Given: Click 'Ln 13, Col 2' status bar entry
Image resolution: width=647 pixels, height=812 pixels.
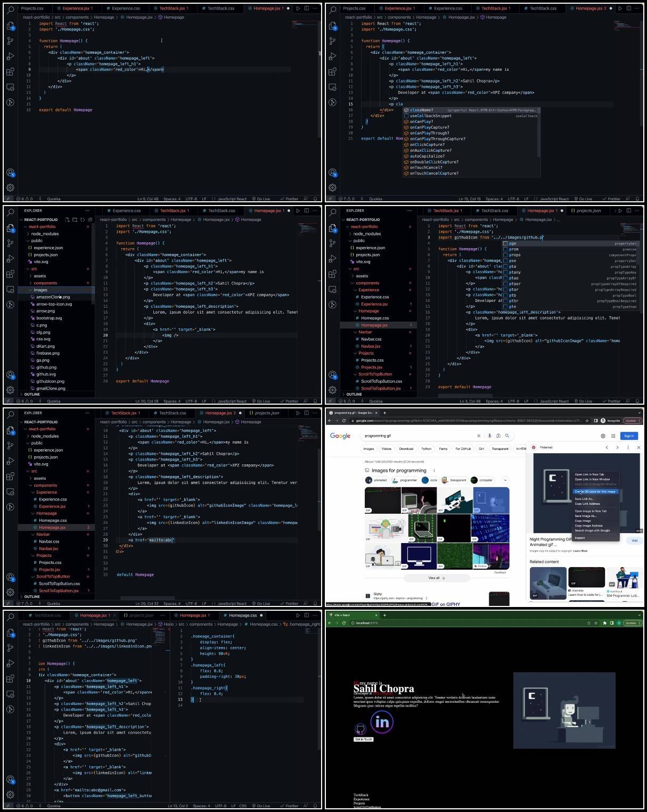Looking at the screenshot, I should pyautogui.click(x=178, y=806).
